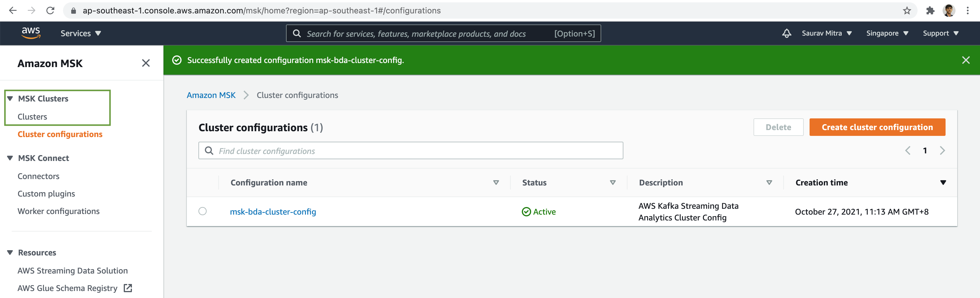Image resolution: width=980 pixels, height=298 pixels.
Task: Click success checkmark icon in banner
Action: point(177,60)
